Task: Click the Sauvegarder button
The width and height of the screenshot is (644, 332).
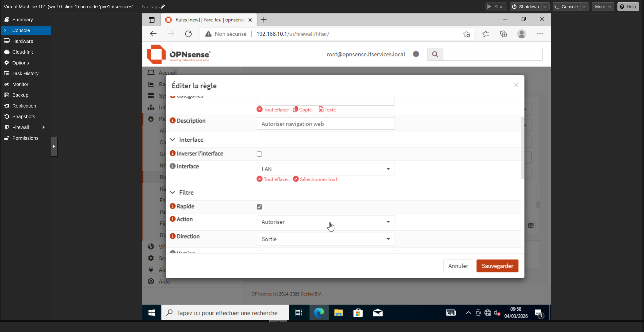Action: [497, 266]
